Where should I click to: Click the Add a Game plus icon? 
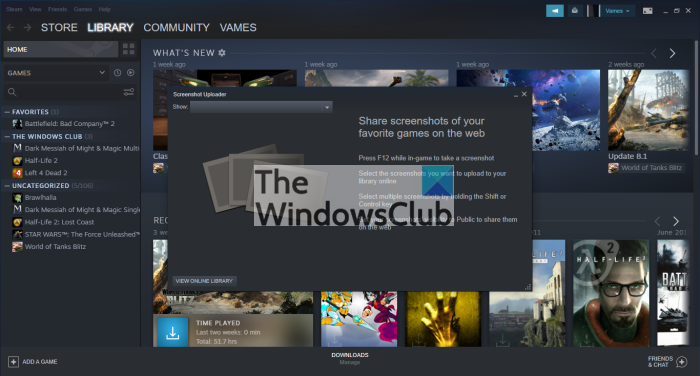click(x=13, y=362)
